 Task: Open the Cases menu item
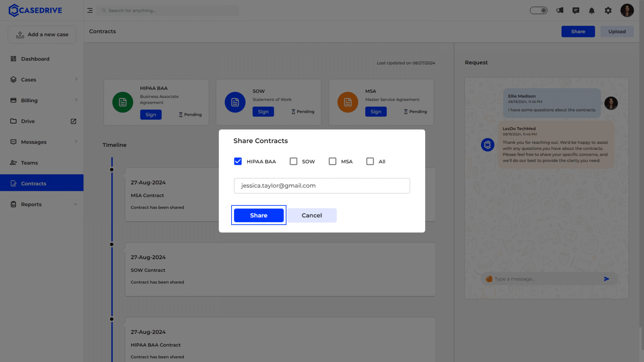point(42,80)
